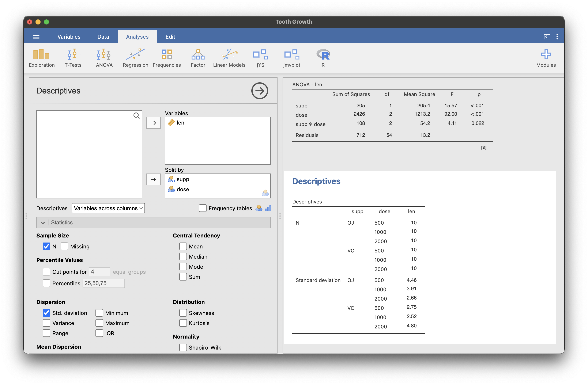588x385 pixels.
Task: Open the Regression analyses menu
Action: tap(135, 58)
